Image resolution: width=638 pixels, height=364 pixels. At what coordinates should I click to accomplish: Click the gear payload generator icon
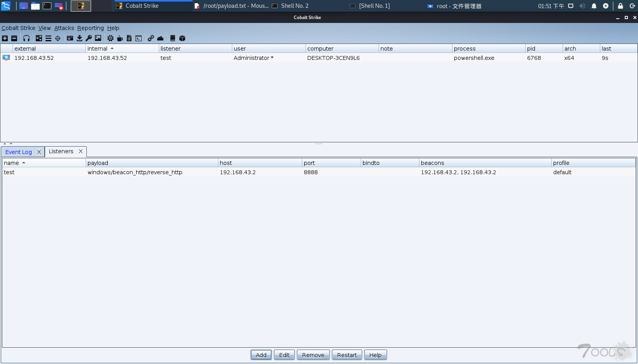coord(110,38)
